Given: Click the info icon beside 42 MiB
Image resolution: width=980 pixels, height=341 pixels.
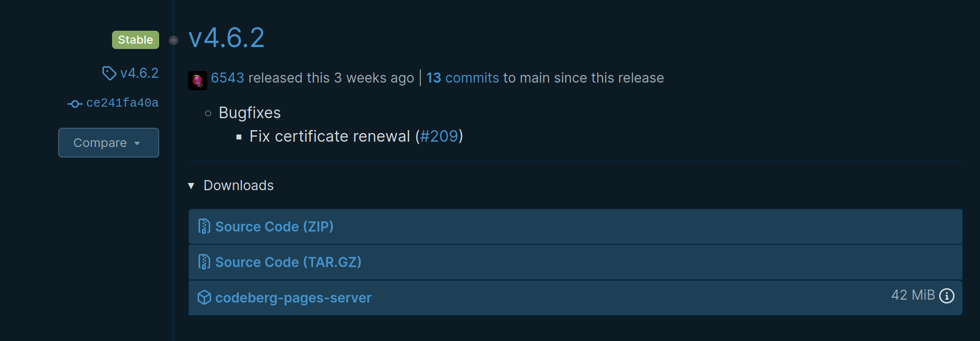Looking at the screenshot, I should point(947,296).
